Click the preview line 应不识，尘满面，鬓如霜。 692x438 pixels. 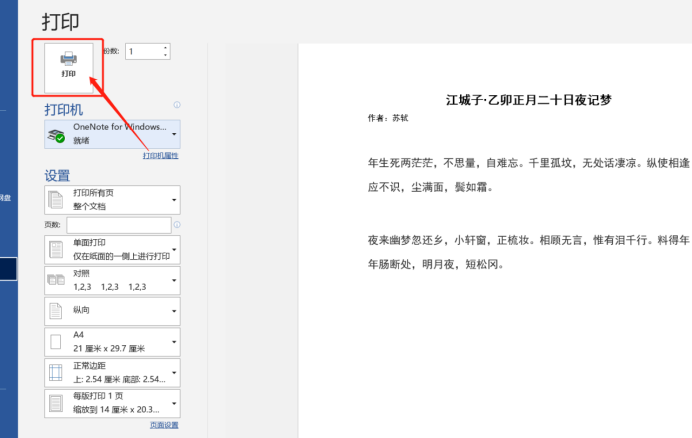(x=430, y=187)
